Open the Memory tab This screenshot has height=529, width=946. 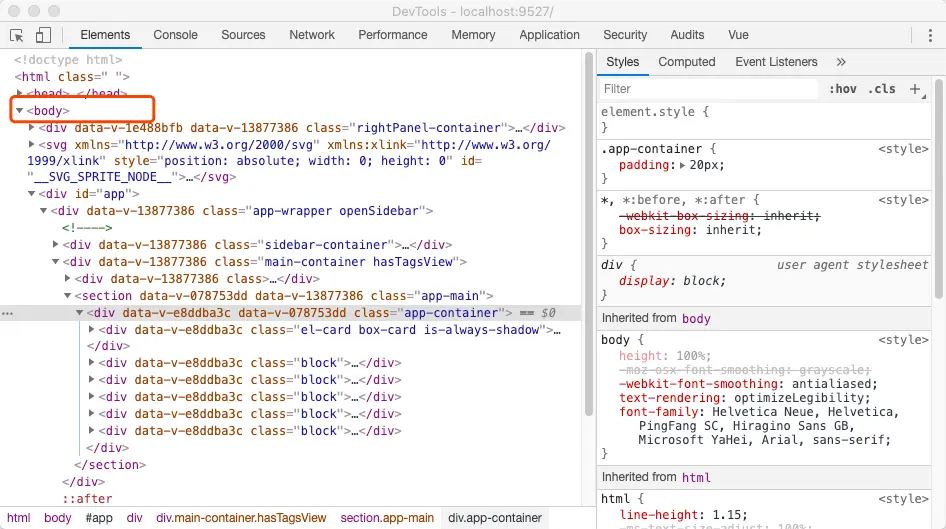click(473, 35)
